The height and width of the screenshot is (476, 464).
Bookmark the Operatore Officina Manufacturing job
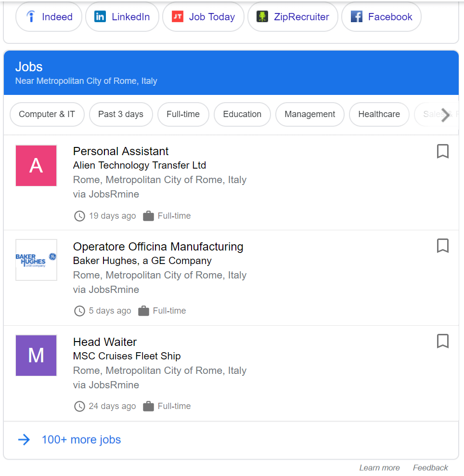443,246
